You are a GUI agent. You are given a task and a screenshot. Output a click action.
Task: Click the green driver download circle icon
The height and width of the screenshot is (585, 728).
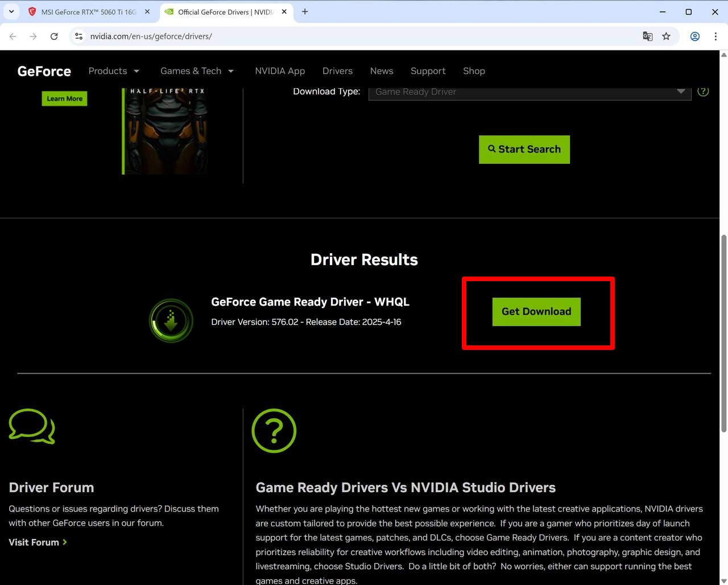tap(171, 320)
